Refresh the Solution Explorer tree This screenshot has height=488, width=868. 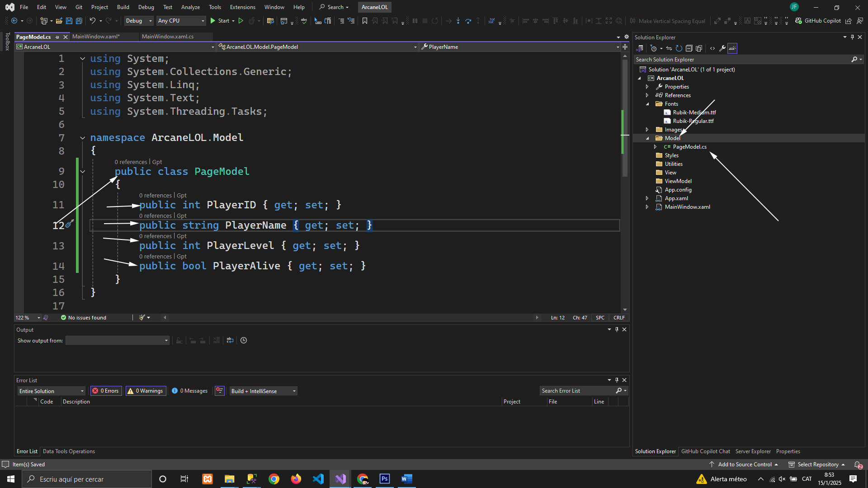[679, 48]
